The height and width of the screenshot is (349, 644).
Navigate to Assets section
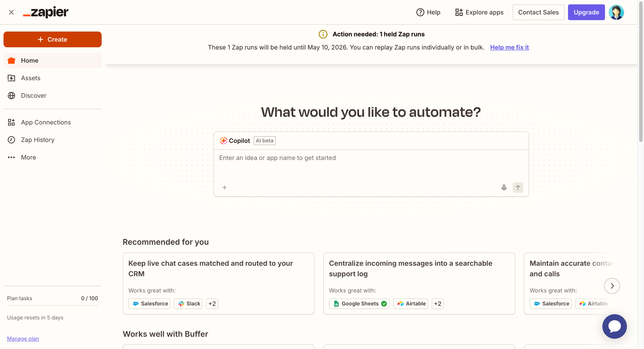[x=30, y=78]
